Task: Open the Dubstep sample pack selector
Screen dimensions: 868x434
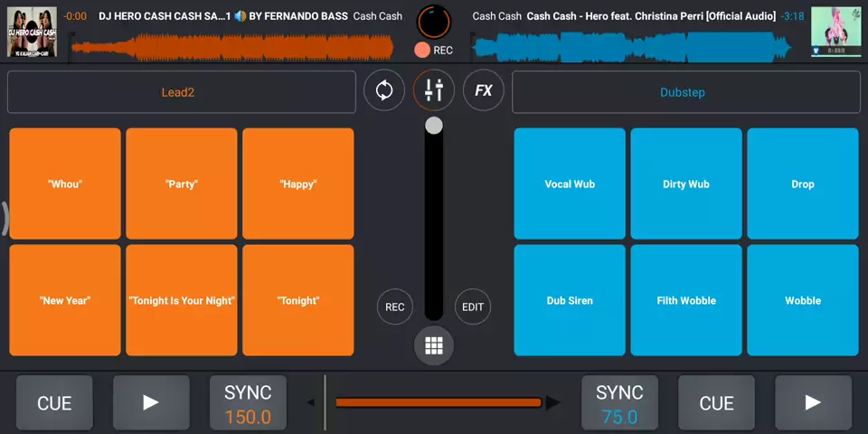Action: coord(685,92)
